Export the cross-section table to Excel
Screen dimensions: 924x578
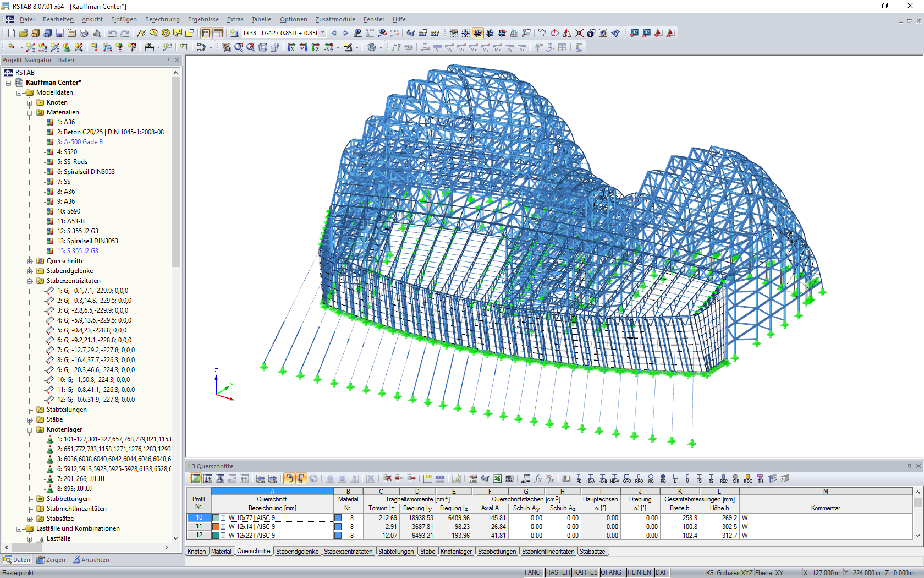coord(497,479)
